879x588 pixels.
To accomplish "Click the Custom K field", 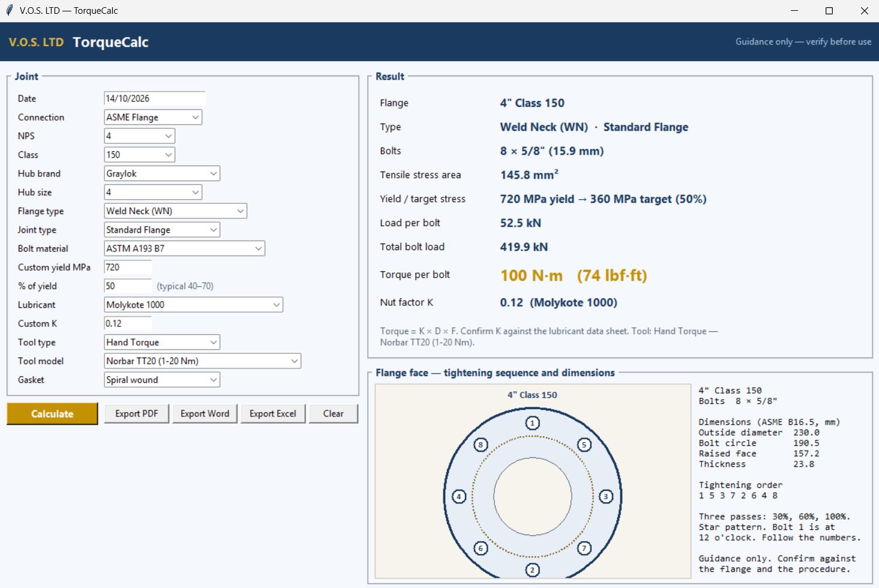I will [128, 323].
